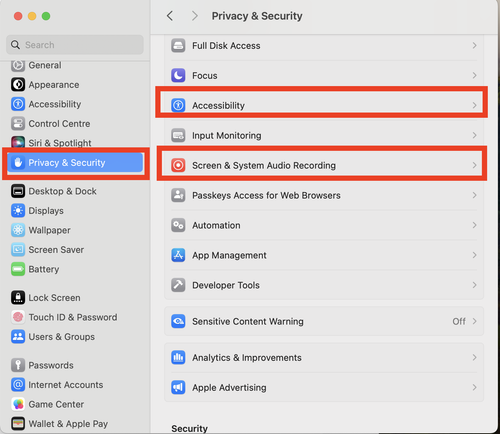The width and height of the screenshot is (500, 434).
Task: Go back with the left arrow
Action: (x=170, y=16)
